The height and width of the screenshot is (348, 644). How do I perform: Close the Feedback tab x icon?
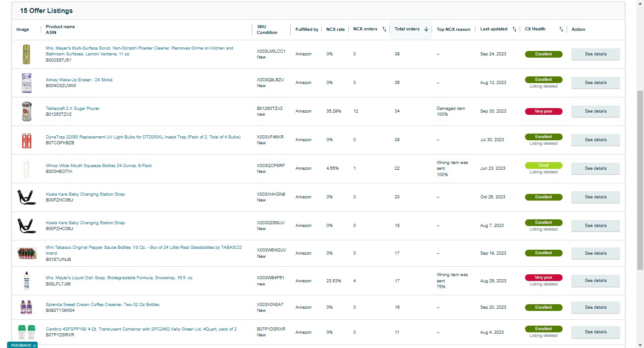click(x=34, y=345)
